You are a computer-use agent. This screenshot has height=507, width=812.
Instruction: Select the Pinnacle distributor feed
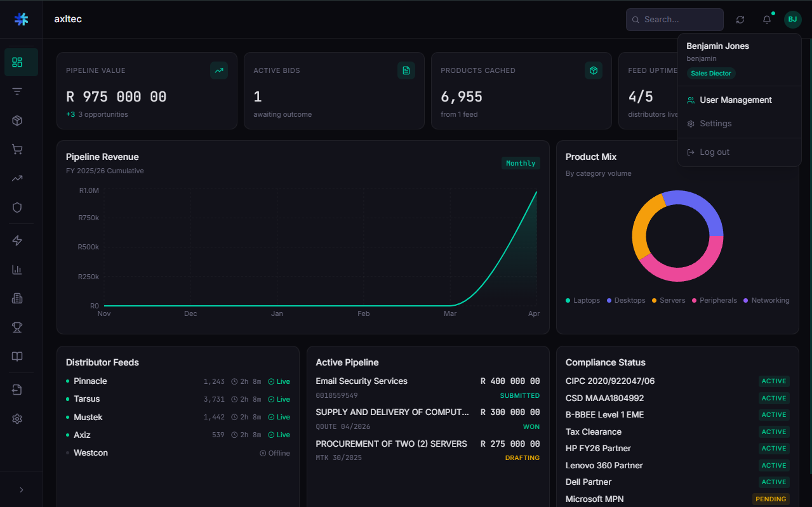coord(178,381)
